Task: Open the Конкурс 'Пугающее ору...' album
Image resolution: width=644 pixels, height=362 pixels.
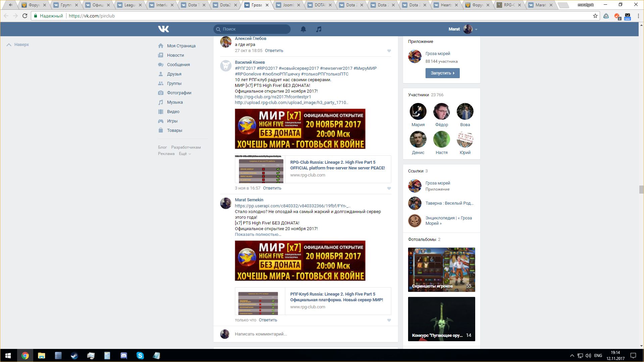Action: [x=442, y=319]
